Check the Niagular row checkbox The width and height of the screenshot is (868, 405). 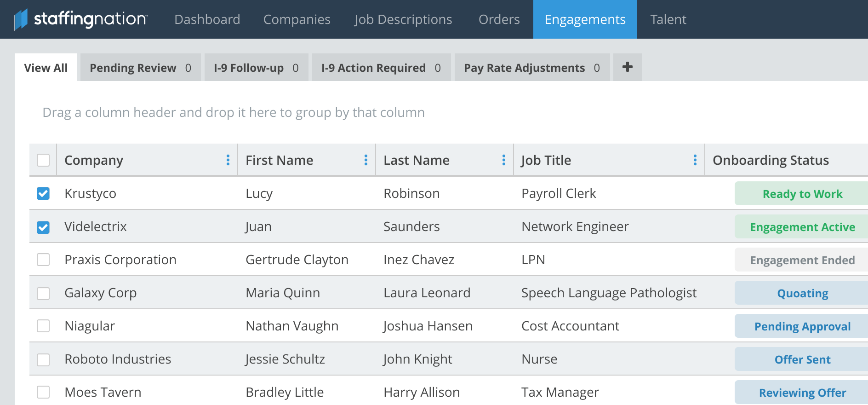43,326
